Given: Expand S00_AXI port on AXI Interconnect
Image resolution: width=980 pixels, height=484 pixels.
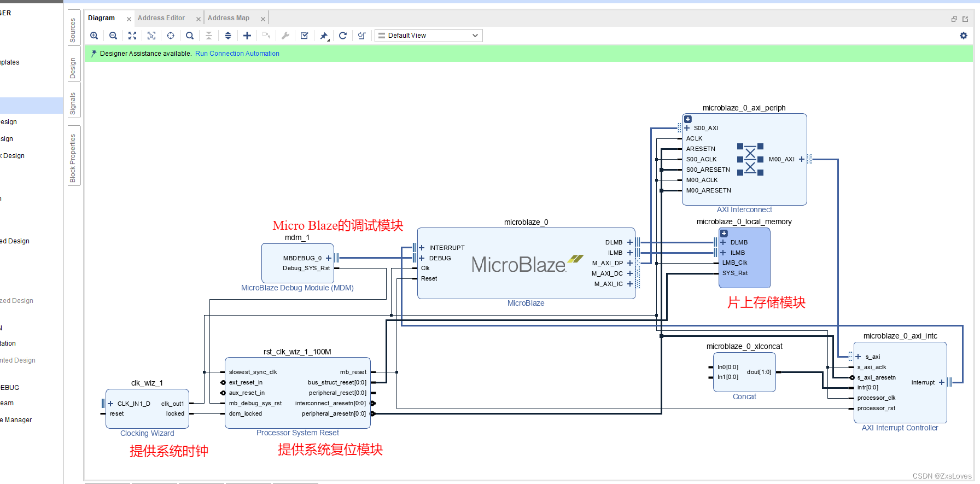Looking at the screenshot, I should [687, 128].
